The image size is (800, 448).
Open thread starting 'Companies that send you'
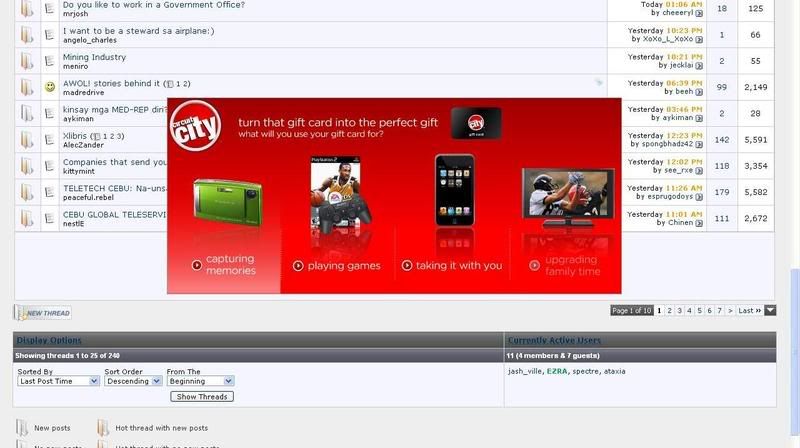point(114,162)
